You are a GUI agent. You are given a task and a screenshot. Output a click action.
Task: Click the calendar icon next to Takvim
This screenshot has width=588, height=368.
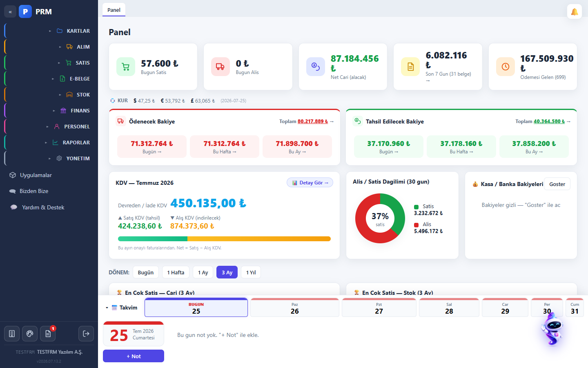pyautogui.click(x=114, y=307)
